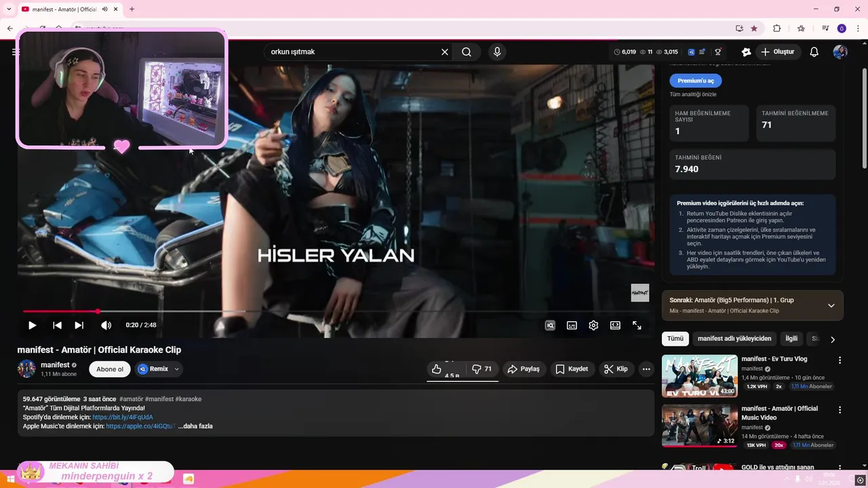Show more filter chips with right arrow
This screenshot has width=868, height=488.
click(833, 339)
